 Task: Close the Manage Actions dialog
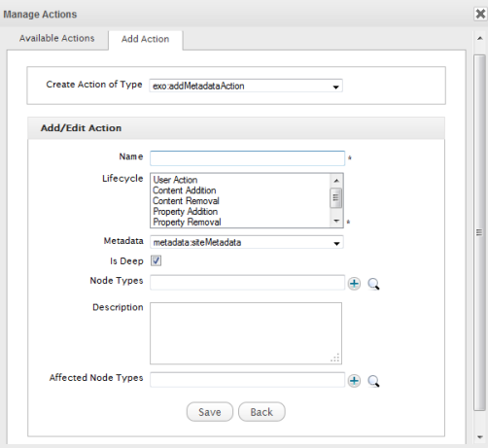(480, 14)
